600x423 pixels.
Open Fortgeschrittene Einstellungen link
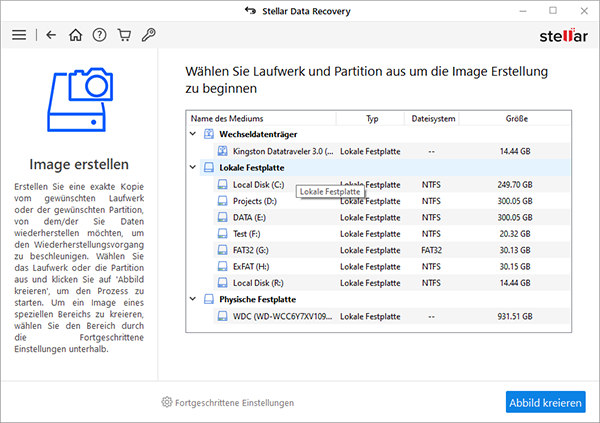click(234, 403)
